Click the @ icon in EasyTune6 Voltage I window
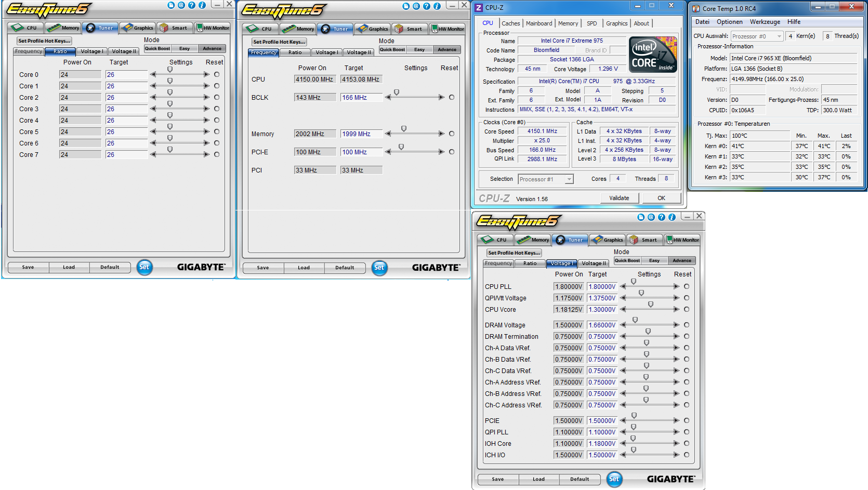 [651, 217]
